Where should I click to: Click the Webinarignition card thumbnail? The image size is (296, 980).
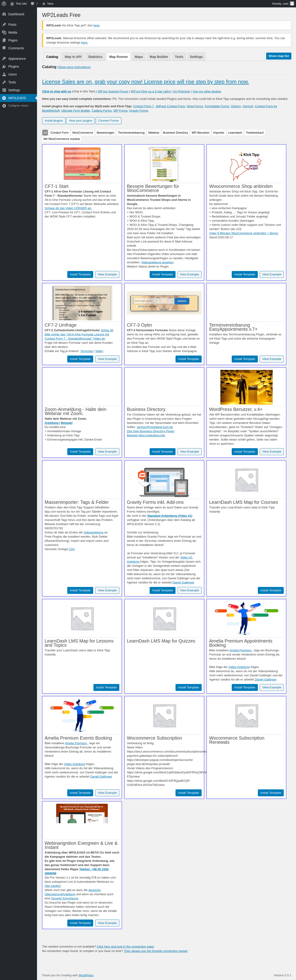[x=82, y=813]
